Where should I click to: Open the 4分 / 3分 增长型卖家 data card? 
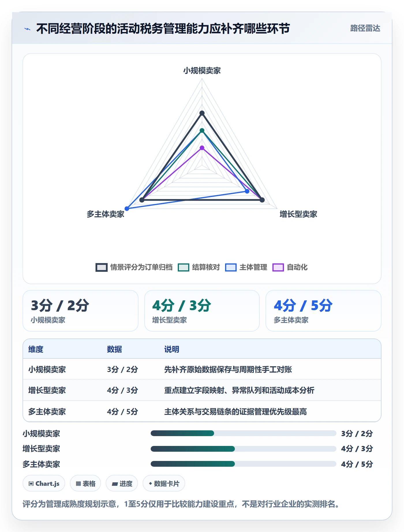tap(202, 311)
